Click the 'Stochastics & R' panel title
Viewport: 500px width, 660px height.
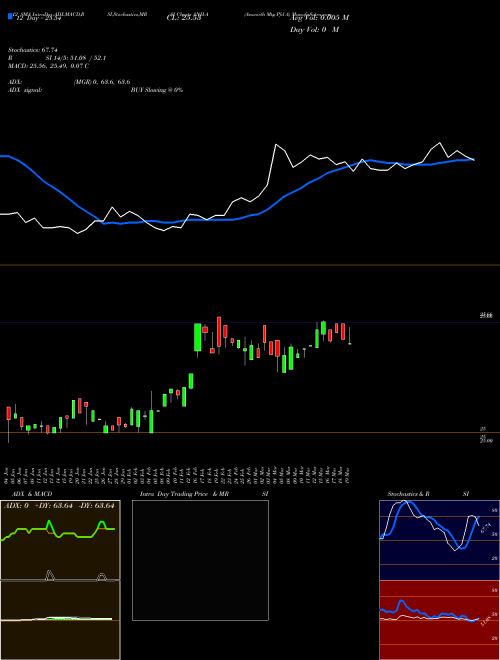[409, 494]
